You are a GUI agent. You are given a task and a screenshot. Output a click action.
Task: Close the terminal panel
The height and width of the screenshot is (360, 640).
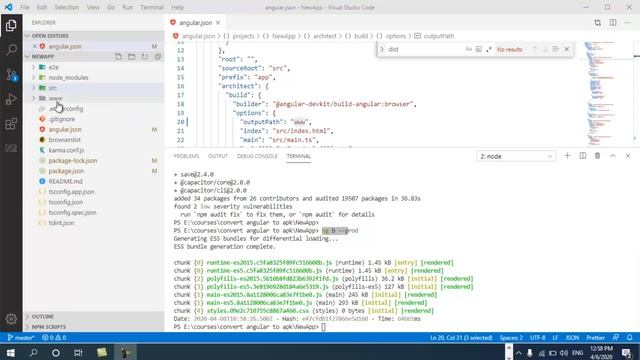click(x=628, y=156)
